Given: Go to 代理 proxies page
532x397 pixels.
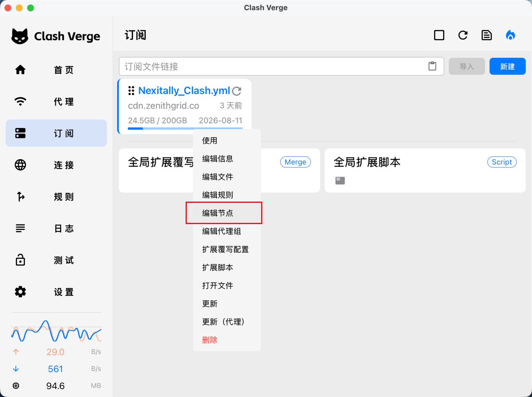Looking at the screenshot, I should click(56, 102).
